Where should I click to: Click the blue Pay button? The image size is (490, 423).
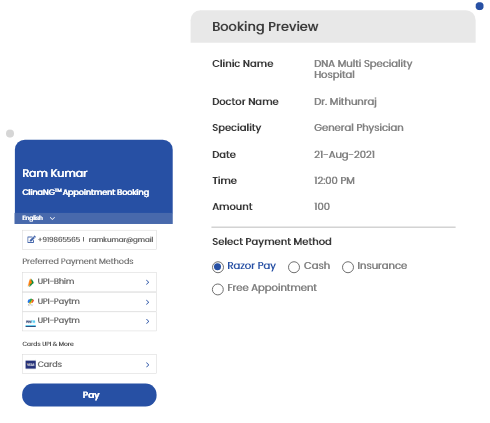pos(89,395)
